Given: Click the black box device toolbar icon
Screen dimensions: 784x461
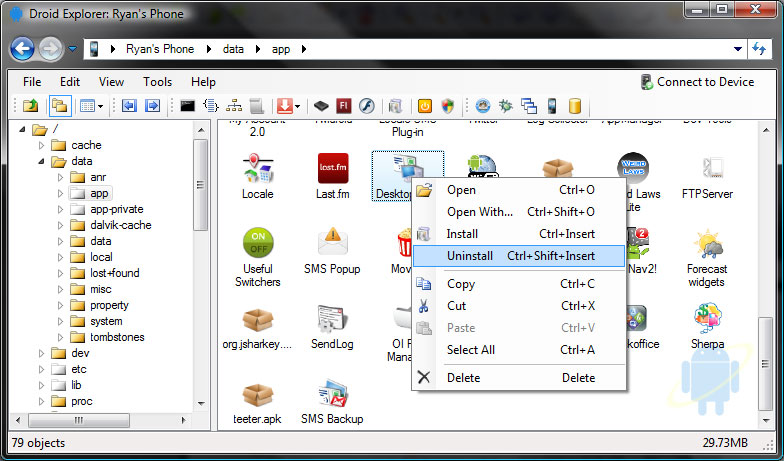Looking at the screenshot, I should coord(320,106).
